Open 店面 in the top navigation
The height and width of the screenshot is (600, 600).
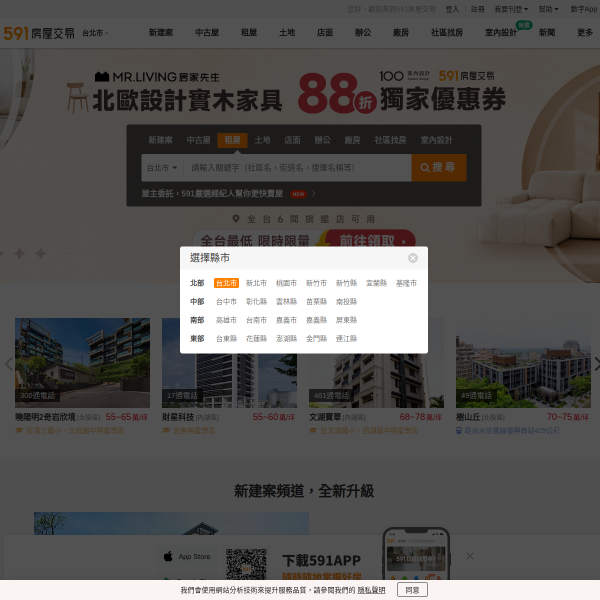click(325, 33)
